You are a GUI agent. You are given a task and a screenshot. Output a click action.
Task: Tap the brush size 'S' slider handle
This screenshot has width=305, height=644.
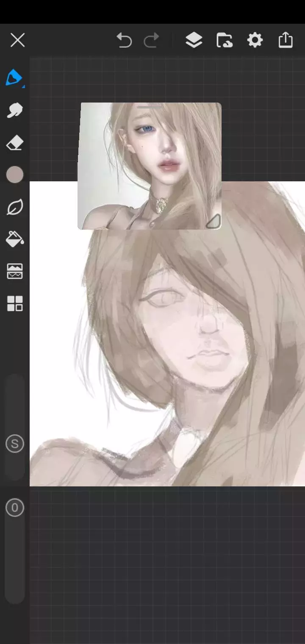coord(15,444)
